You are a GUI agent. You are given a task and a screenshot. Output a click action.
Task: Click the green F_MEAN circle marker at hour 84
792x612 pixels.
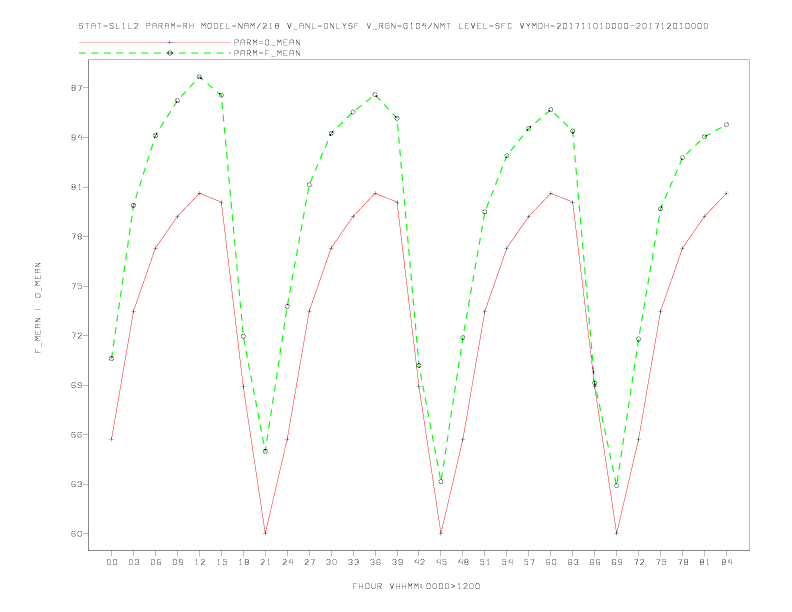(x=726, y=125)
